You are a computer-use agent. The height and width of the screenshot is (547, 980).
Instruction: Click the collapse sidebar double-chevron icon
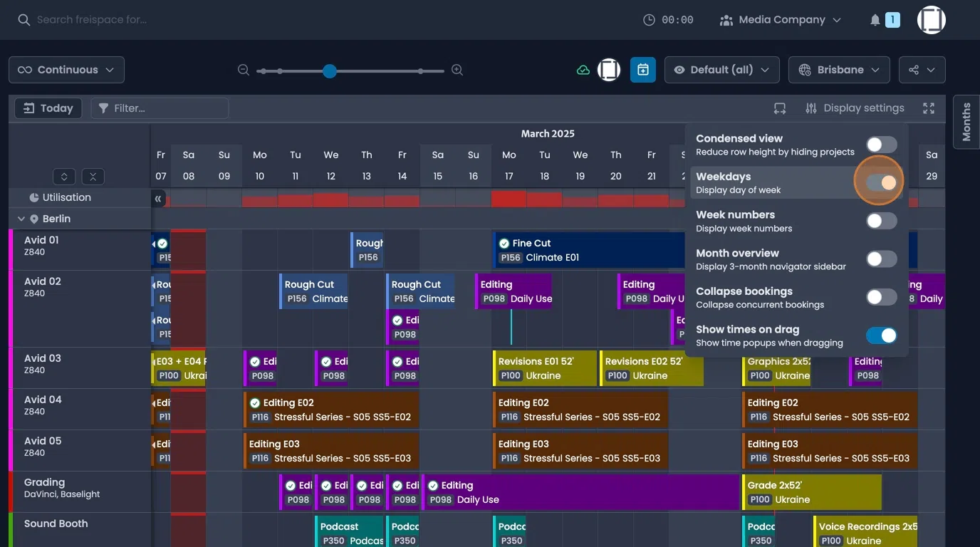(x=158, y=199)
